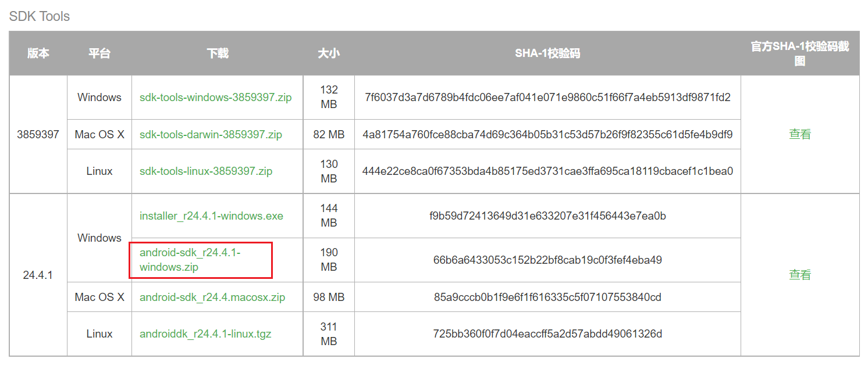Click the 下载 column header
The image size is (868, 373).
(218, 53)
